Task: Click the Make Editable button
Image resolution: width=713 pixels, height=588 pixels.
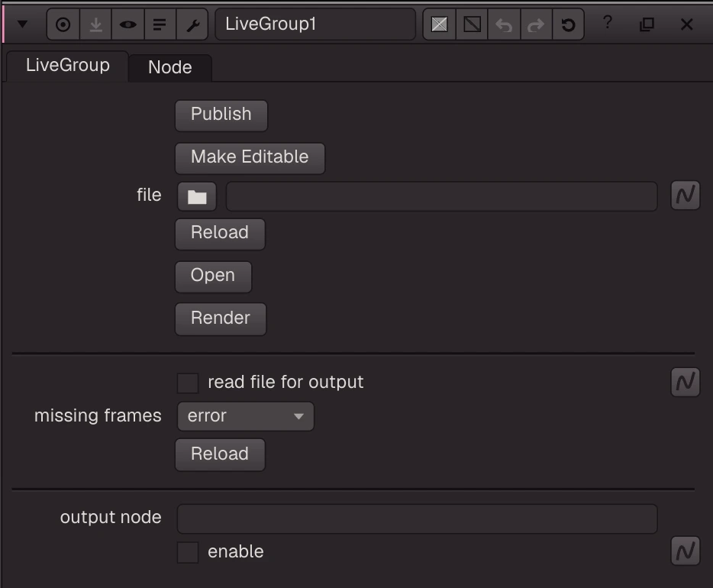Action: (x=250, y=158)
